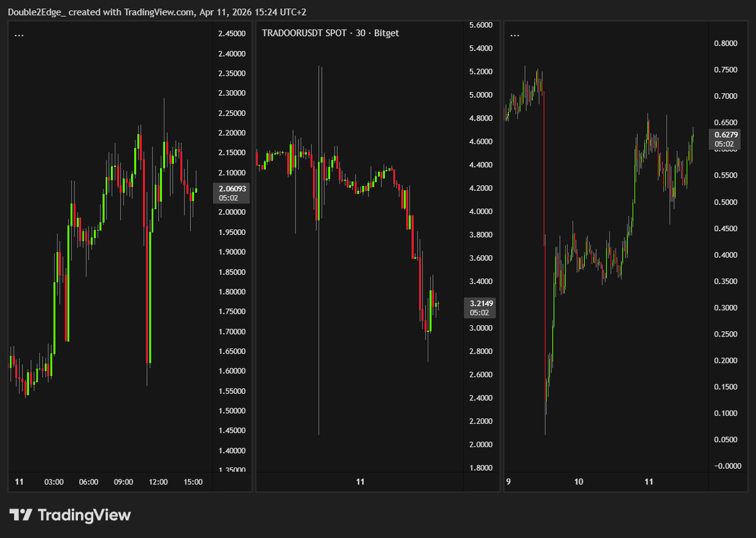This screenshot has height=538, width=756.
Task: Click date 10 on the right chart's axis
Action: coord(578,482)
